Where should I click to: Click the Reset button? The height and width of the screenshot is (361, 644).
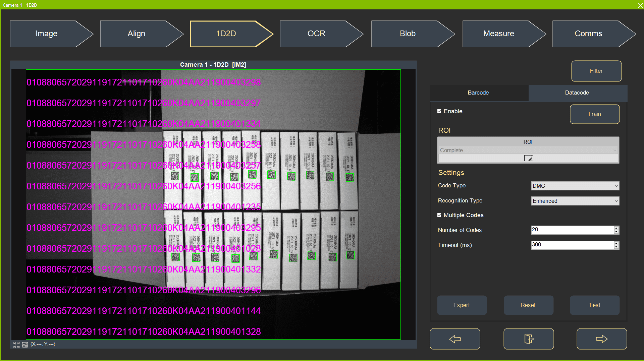[x=529, y=305]
